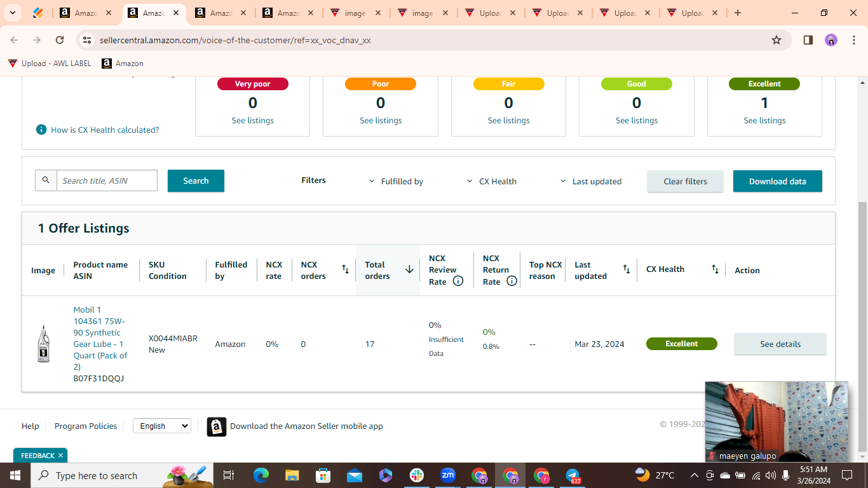Open a new browser tab
The height and width of the screenshot is (488, 868).
[738, 13]
